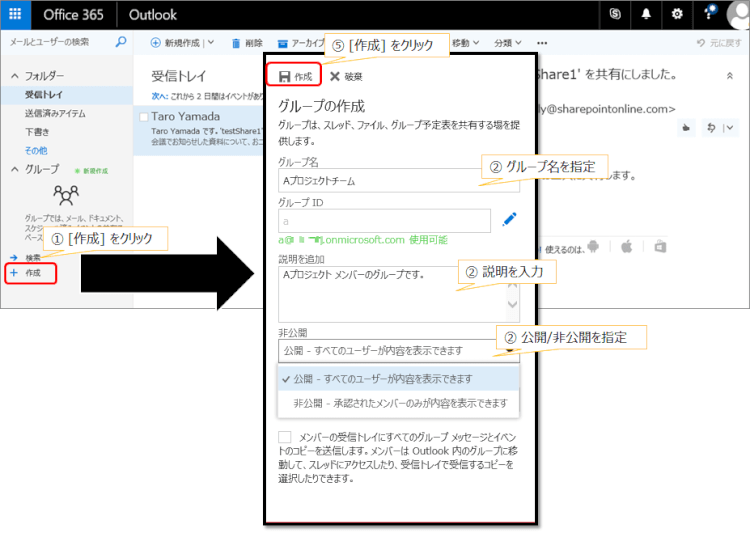This screenshot has width=750, height=533.
Task: Click the Apple app icon
Action: (x=627, y=247)
